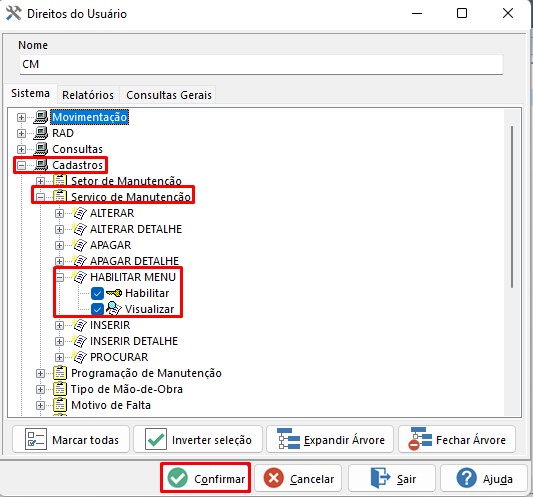Click the INSERIR DETALHE notepad icon

point(80,341)
